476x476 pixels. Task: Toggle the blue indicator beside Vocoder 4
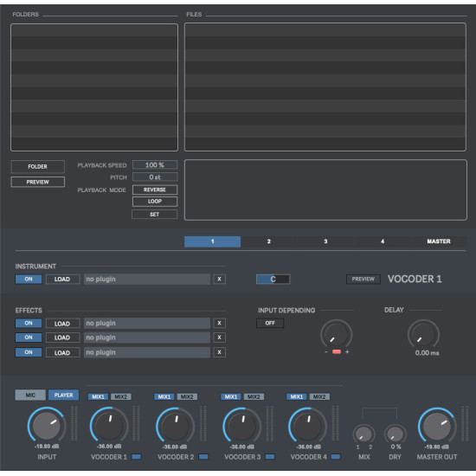coord(336,457)
